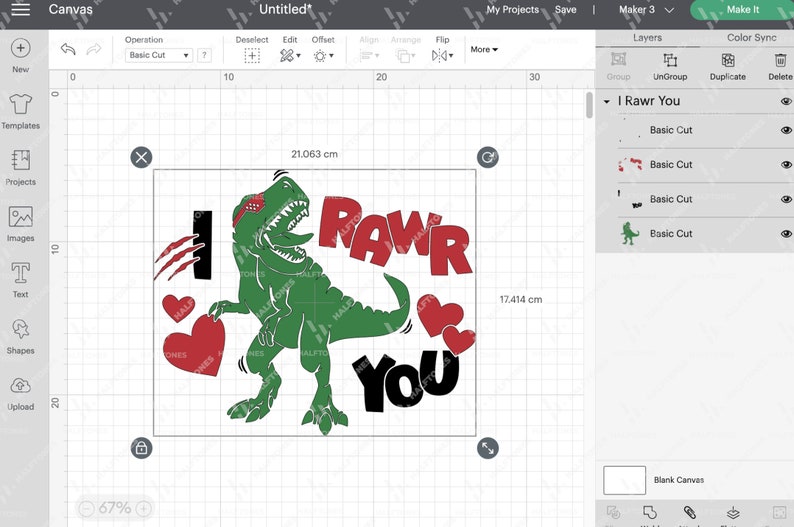
Task: Select the Text tool
Action: pos(20,280)
